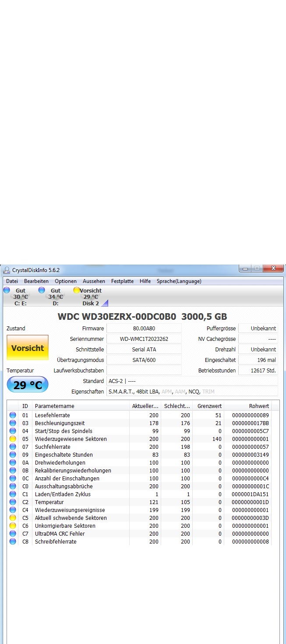Click status icon for Ausschaltungsabbrüche
The height and width of the screenshot is (644, 286).
coord(13,486)
